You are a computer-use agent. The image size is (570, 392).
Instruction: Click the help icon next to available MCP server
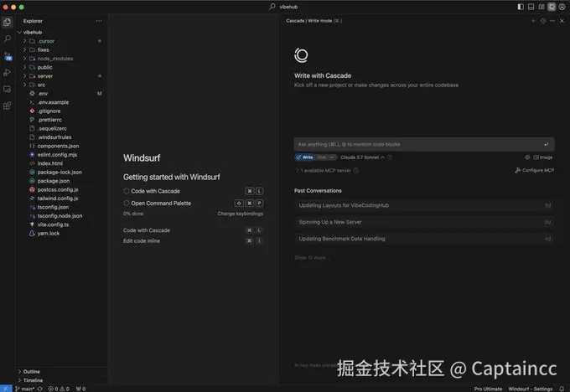click(356, 170)
